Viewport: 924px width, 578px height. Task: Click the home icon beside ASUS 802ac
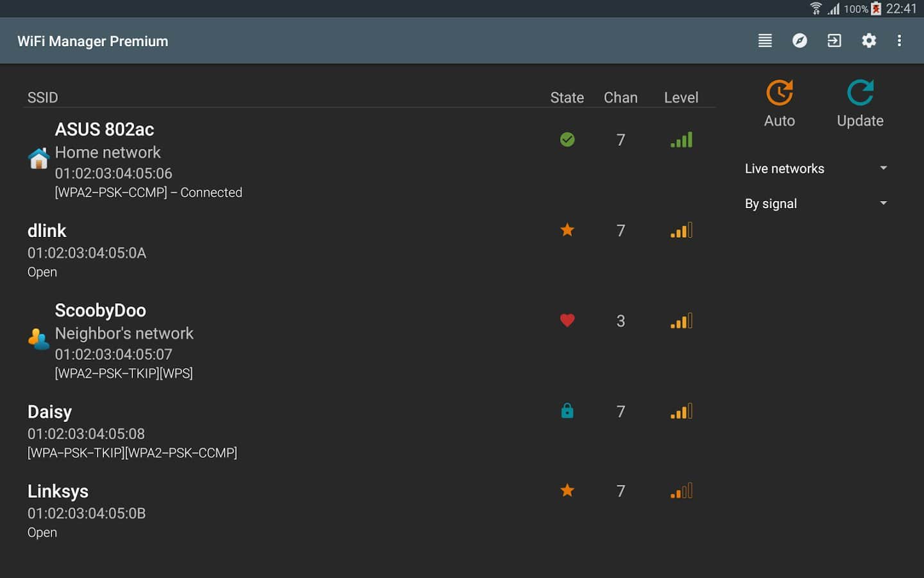[38, 158]
